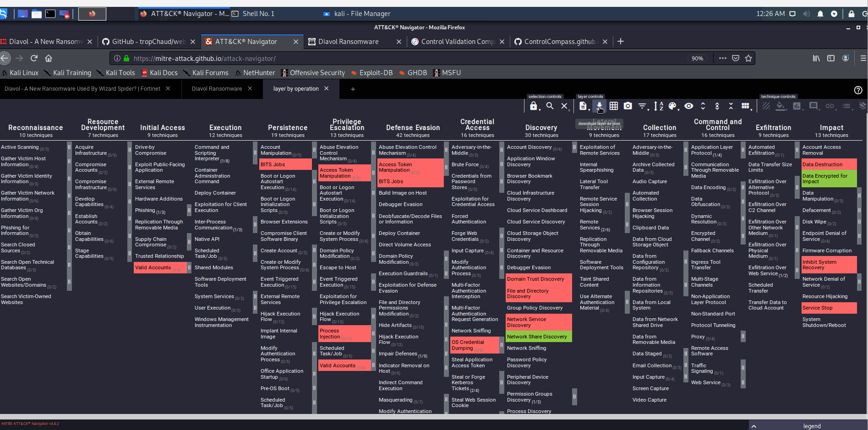Expand Account Manipulation sub-techniques handle
The height and width of the screenshot is (430, 868).
(x=314, y=150)
